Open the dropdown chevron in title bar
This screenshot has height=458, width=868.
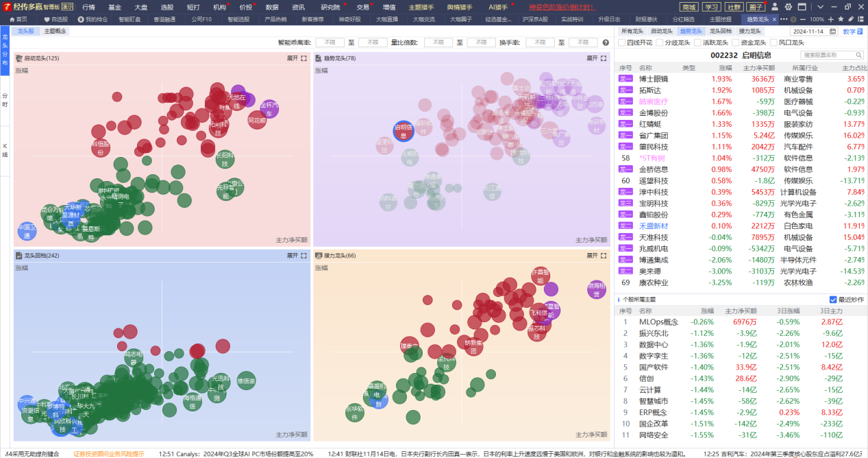point(820,7)
